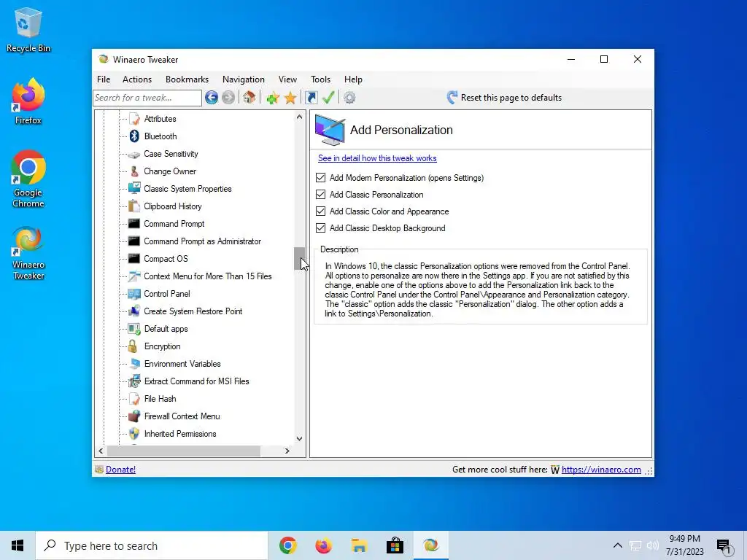
Task: Click Create System Restore Point icon
Action: click(134, 311)
